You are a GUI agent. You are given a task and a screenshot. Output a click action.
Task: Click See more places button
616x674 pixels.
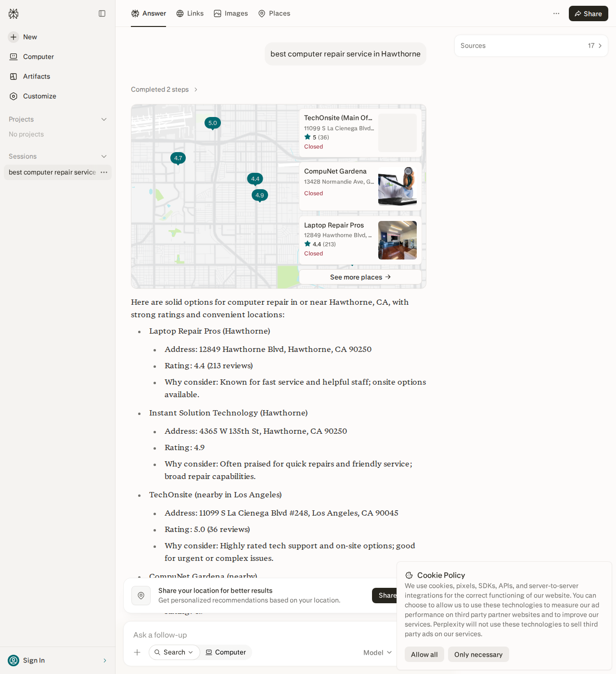tap(360, 277)
